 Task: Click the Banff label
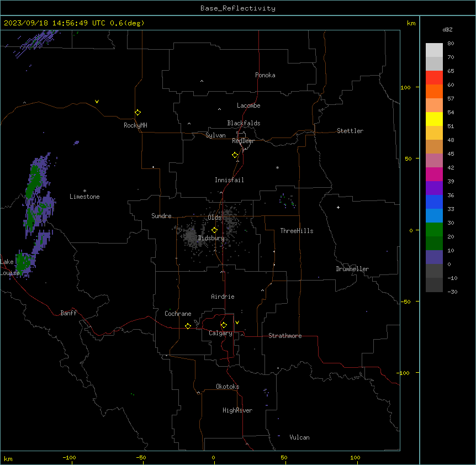point(68,313)
